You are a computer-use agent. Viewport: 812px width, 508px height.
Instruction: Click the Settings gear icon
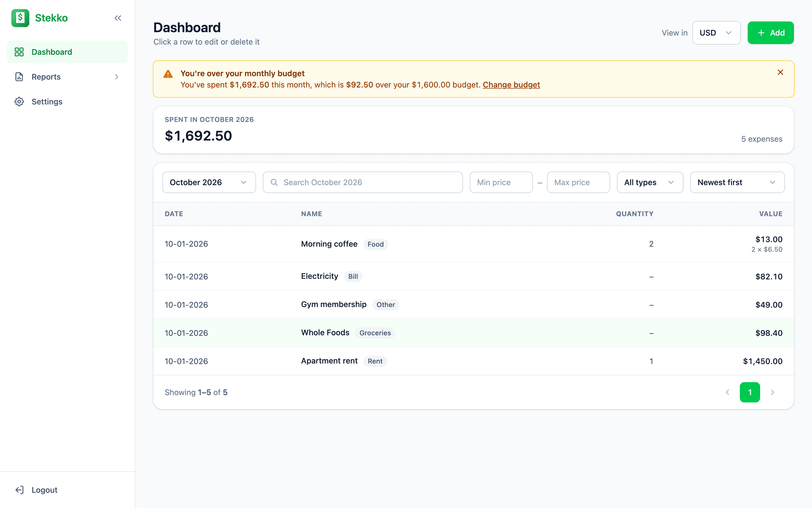coord(19,102)
